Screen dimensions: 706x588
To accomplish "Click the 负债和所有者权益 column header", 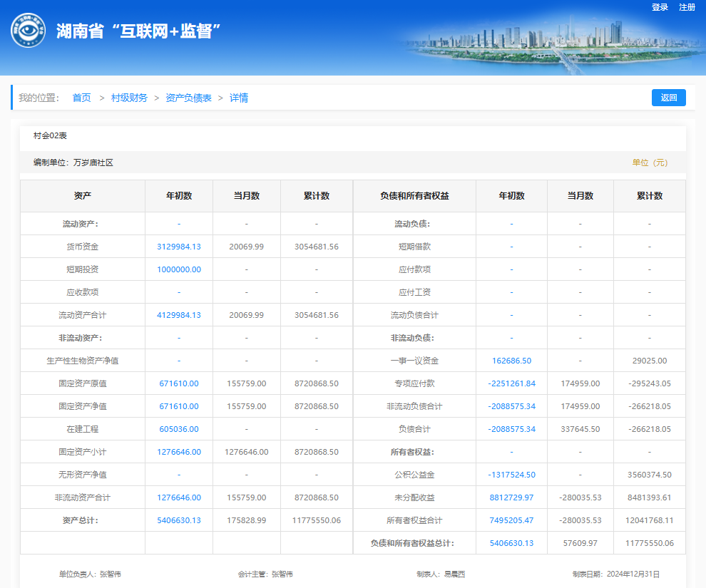I will 414,196.
